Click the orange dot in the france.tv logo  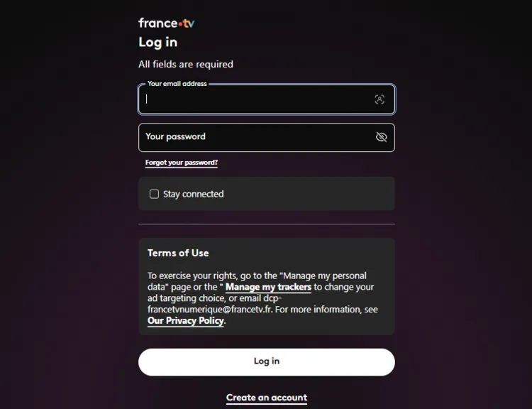(x=180, y=23)
